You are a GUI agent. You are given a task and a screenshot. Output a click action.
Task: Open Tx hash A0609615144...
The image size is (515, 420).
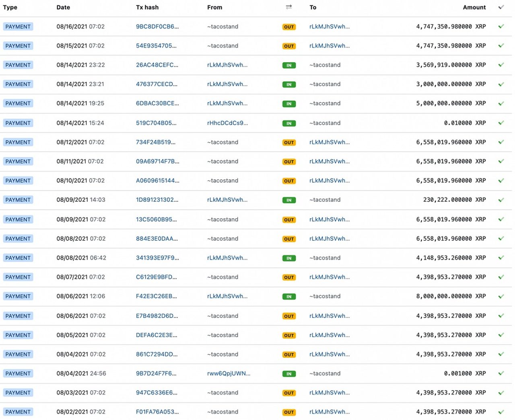(x=158, y=180)
